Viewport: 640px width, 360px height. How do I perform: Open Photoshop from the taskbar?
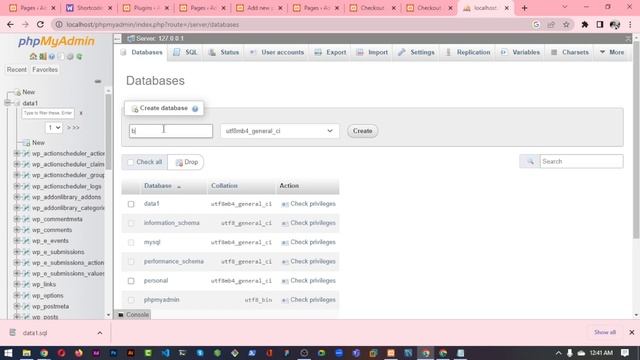[x=113, y=353]
